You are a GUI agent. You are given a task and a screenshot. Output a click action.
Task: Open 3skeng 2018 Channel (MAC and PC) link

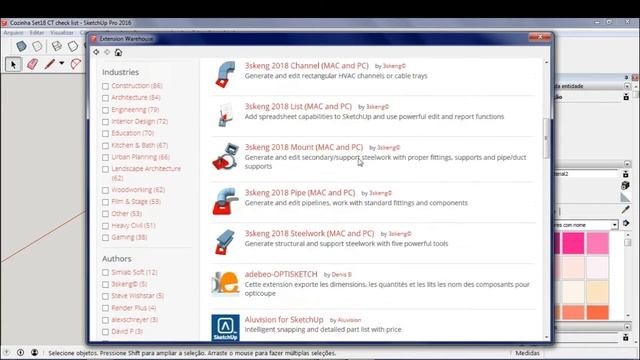pyautogui.click(x=307, y=65)
